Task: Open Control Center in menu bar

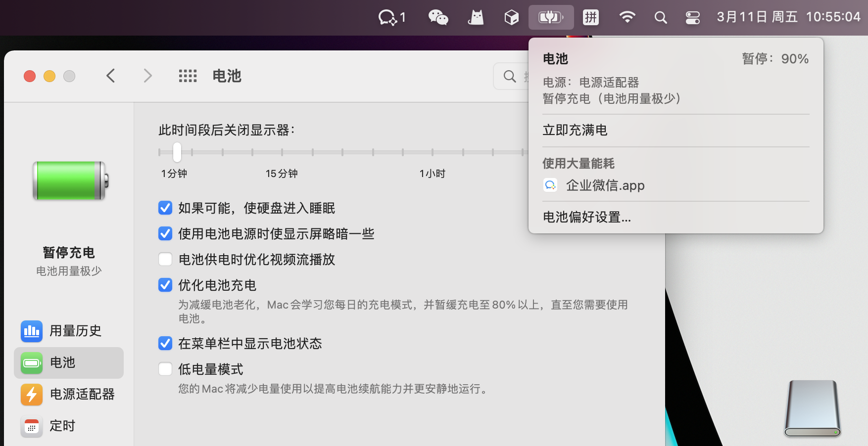Action: (692, 18)
